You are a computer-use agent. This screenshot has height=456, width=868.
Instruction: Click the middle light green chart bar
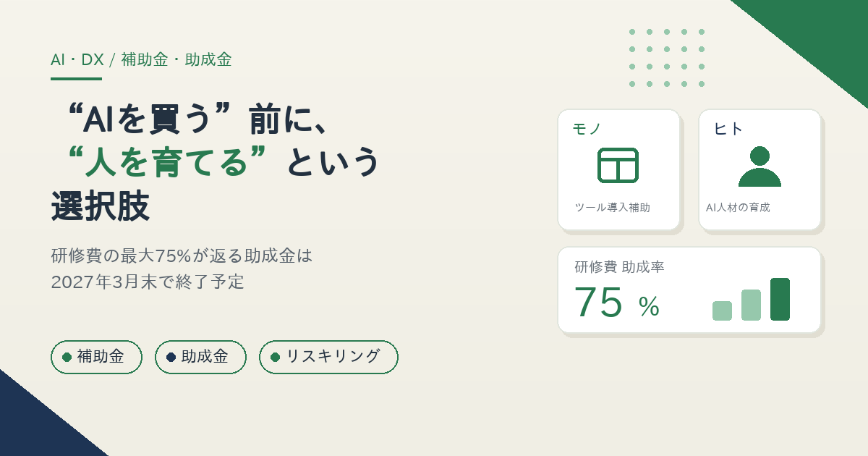click(751, 305)
